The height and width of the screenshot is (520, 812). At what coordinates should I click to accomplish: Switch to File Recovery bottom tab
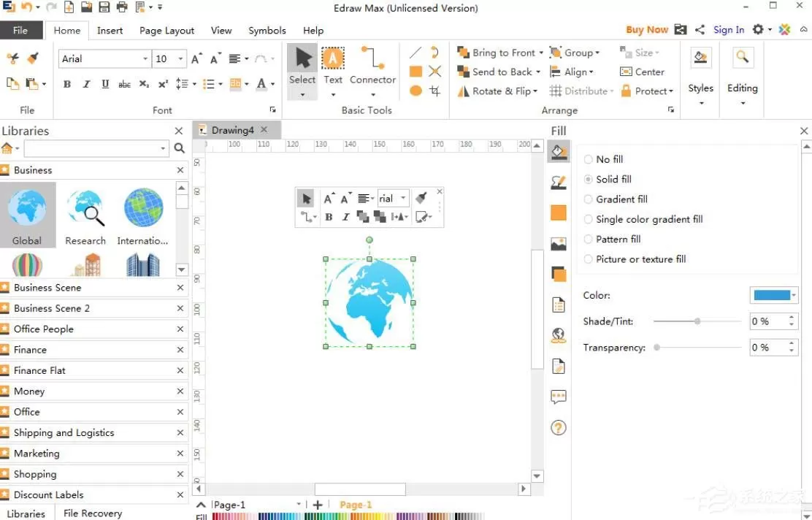point(93,513)
